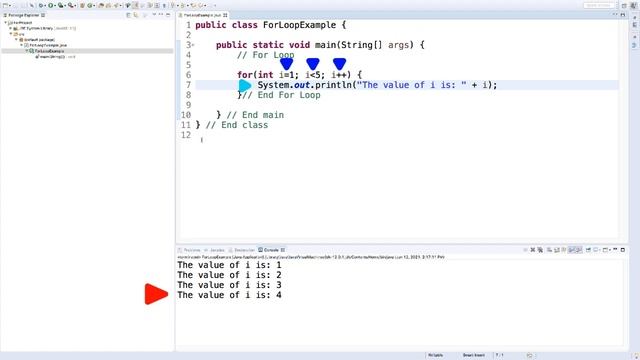The height and width of the screenshot is (360, 640).
Task: Click the '// End class' comment
Action: (x=237, y=125)
